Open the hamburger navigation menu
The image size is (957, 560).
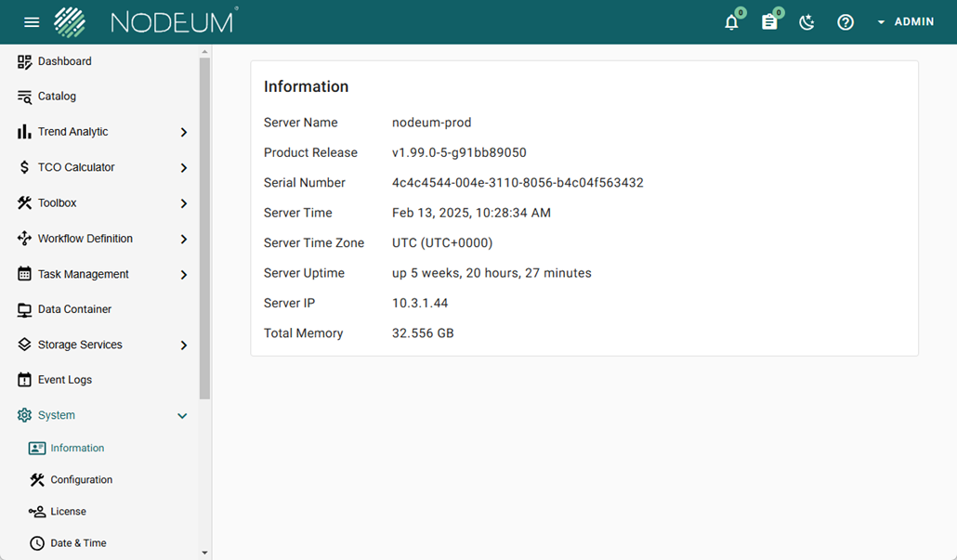(32, 22)
